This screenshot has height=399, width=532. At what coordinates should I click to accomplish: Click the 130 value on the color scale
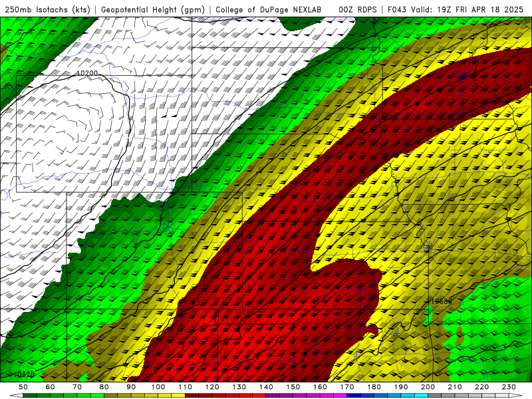(239, 387)
